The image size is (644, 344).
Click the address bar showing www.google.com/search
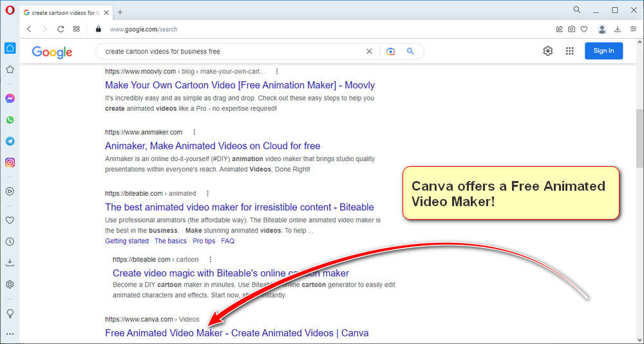click(x=144, y=29)
